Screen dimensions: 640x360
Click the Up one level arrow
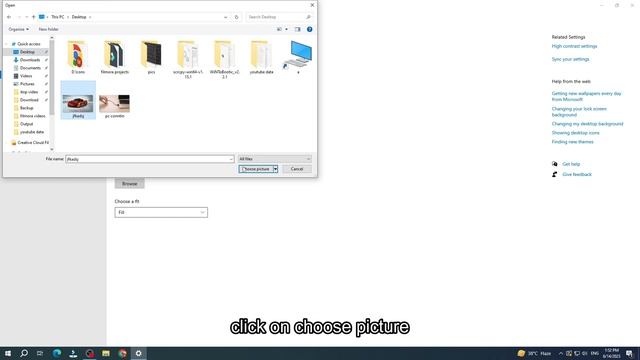click(x=34, y=17)
